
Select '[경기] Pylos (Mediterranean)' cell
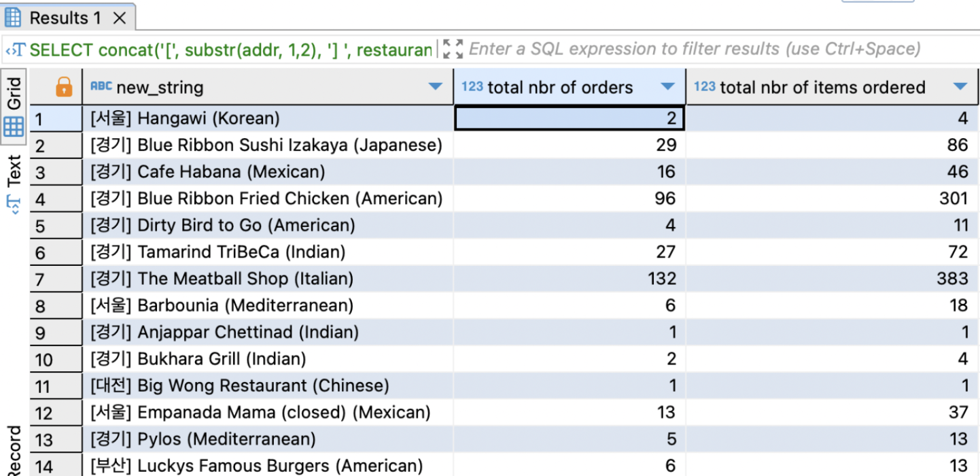(268, 439)
